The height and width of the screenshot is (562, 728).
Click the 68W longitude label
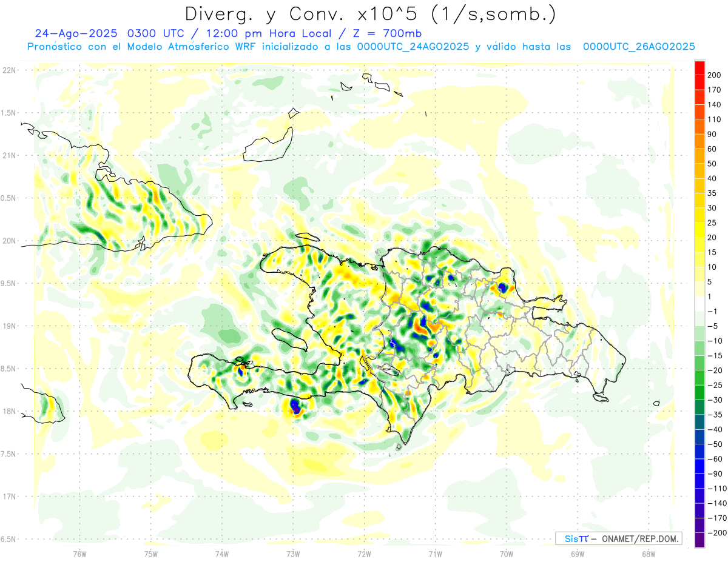click(x=649, y=553)
